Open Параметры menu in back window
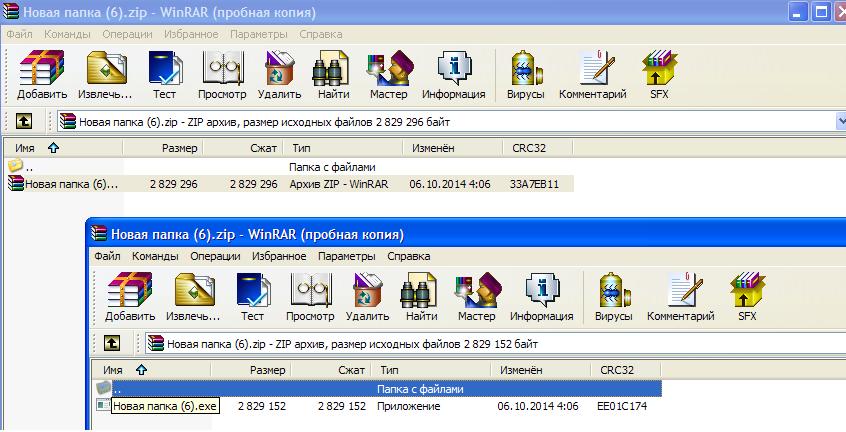846x432 pixels. tap(258, 34)
